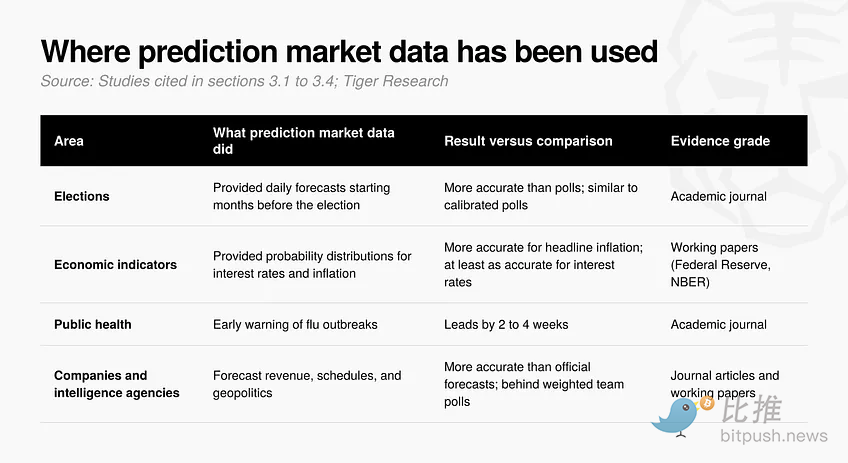Click the blue bird logo icon
The width and height of the screenshot is (848, 463).
click(675, 416)
